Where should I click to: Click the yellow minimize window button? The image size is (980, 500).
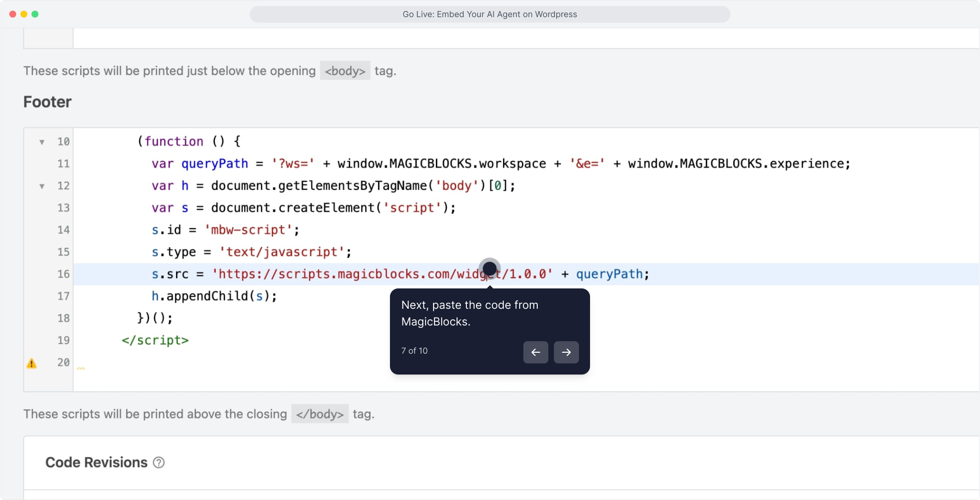pos(24,14)
